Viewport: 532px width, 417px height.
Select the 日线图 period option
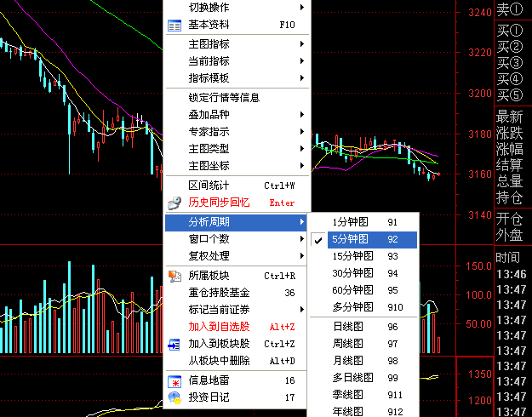364,327
